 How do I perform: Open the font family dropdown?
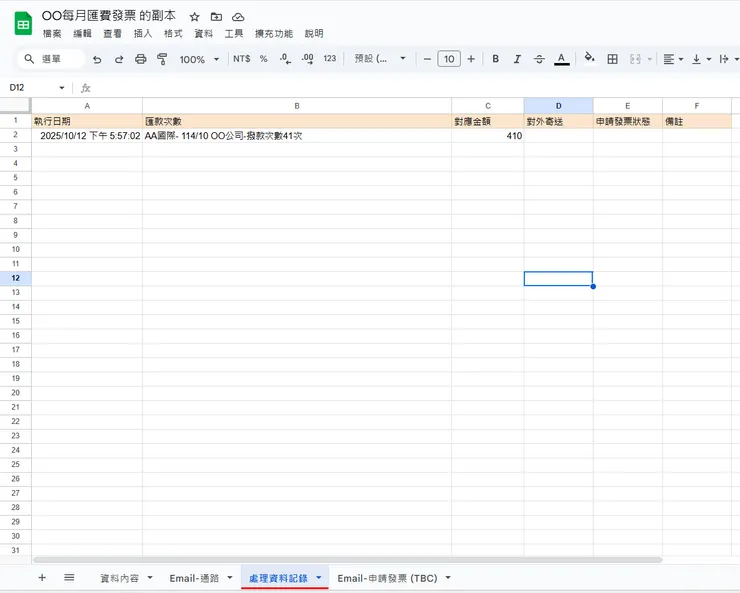tap(380, 58)
